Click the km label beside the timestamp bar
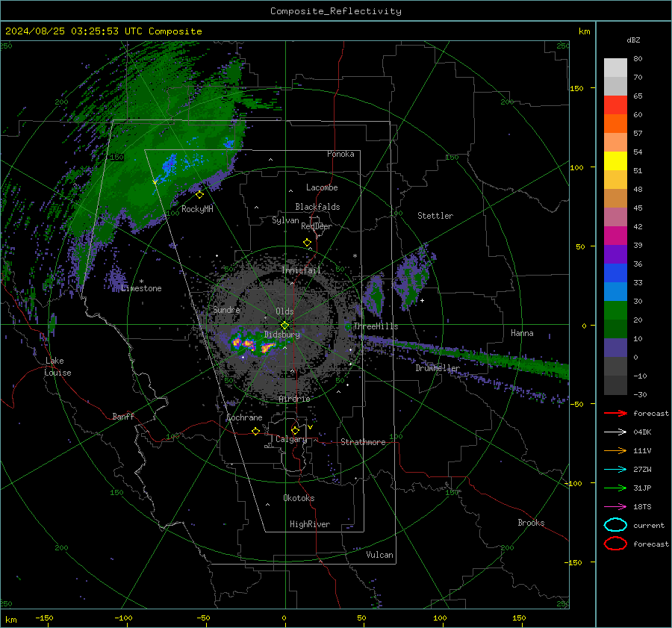Screen dimensions: 672x628 pos(584,31)
